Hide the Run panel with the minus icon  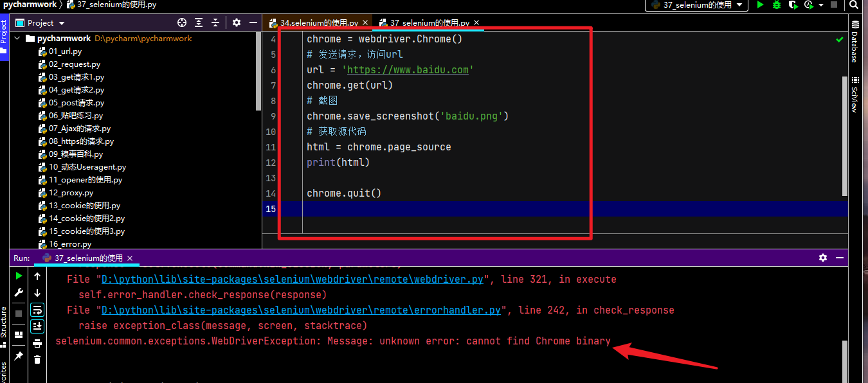(x=839, y=258)
